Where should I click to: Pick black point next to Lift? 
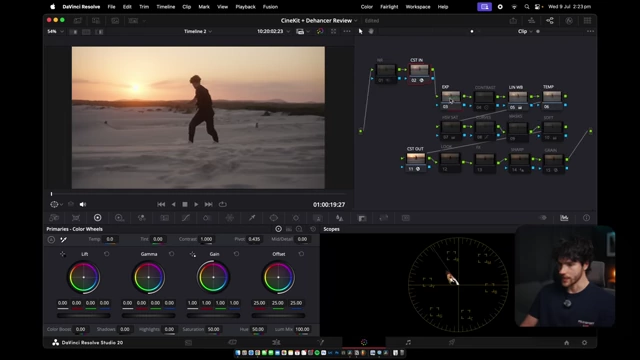[x=62, y=254]
